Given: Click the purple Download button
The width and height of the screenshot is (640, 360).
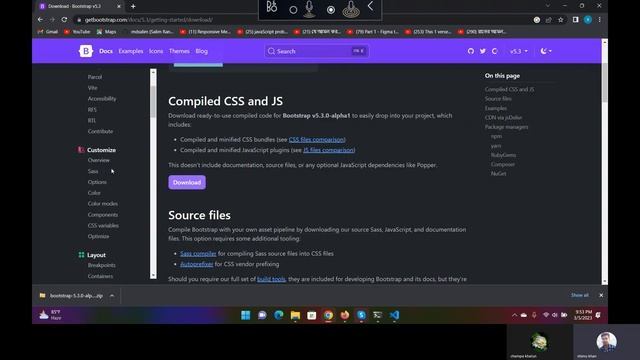Looking at the screenshot, I should (187, 182).
